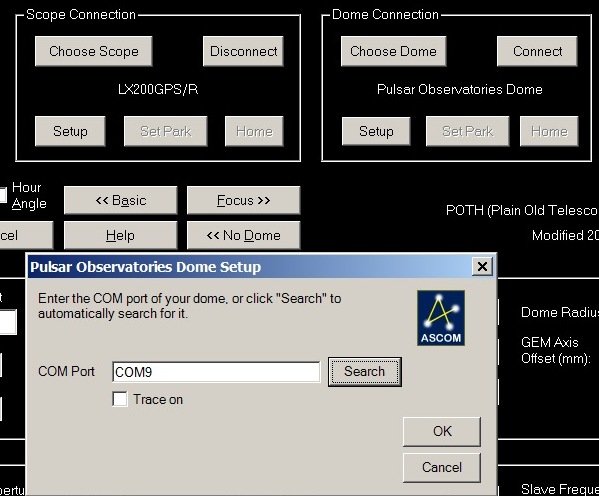The height and width of the screenshot is (496, 599).
Task: Click the Choose Scope button
Action: coord(94,51)
